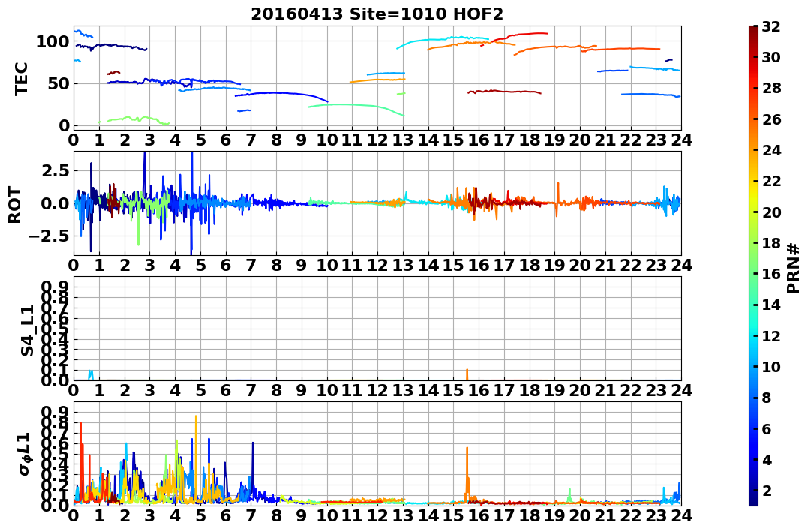Click the orange ROT spike near hour 19
Screen dimensions: 808x532
558,199
